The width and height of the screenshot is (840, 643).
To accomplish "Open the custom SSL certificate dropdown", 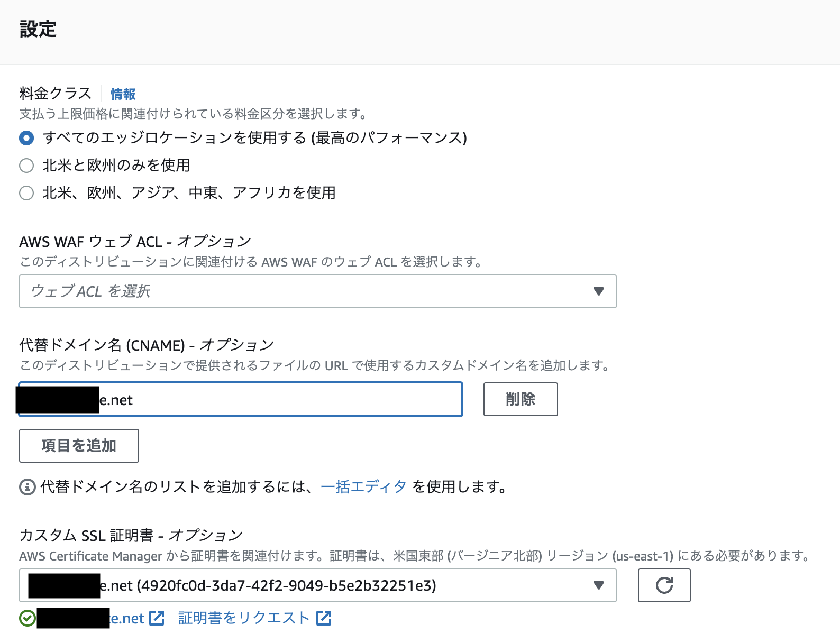I will [318, 585].
